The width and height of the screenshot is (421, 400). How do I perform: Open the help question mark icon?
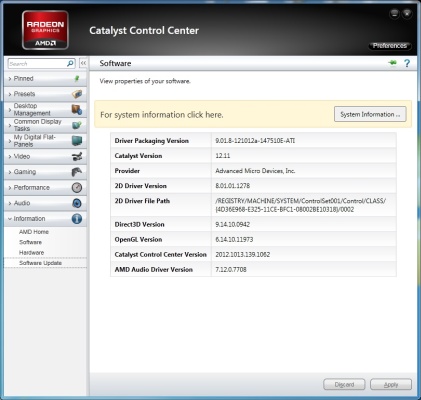click(x=407, y=63)
